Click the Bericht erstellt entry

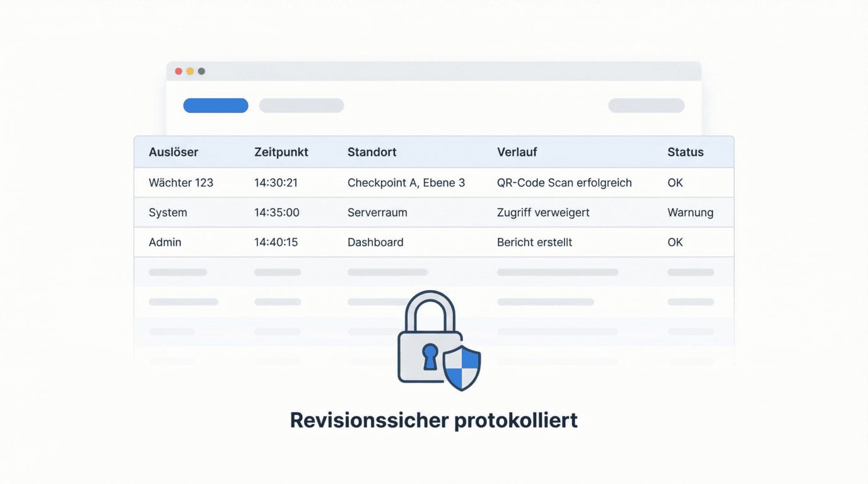tap(534, 242)
